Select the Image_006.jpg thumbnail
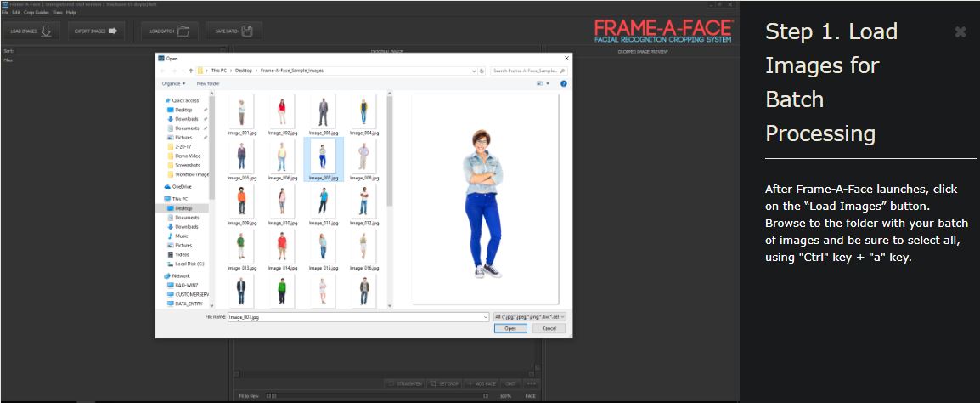Viewport: 980px width, 403px height. (x=282, y=160)
